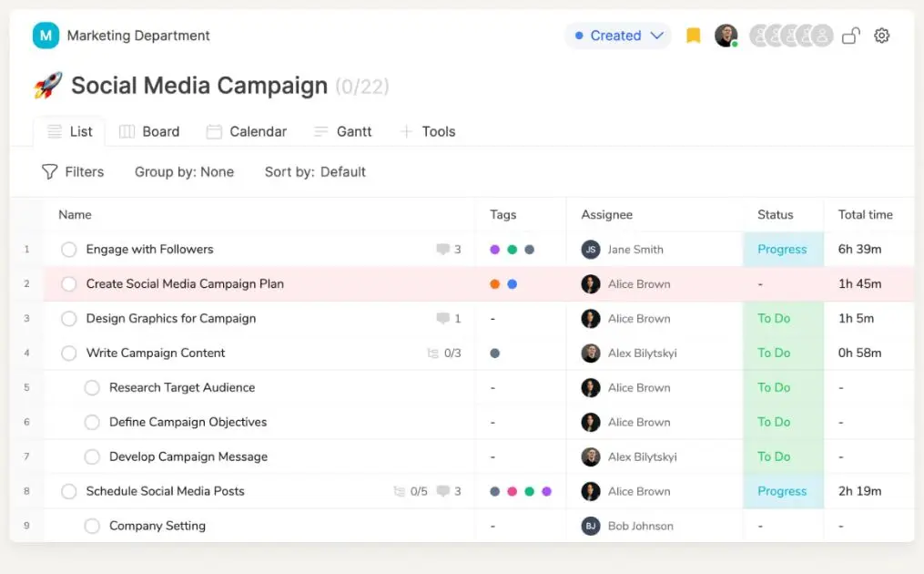The width and height of the screenshot is (924, 574).
Task: Click the Filters funnel icon
Action: (50, 171)
